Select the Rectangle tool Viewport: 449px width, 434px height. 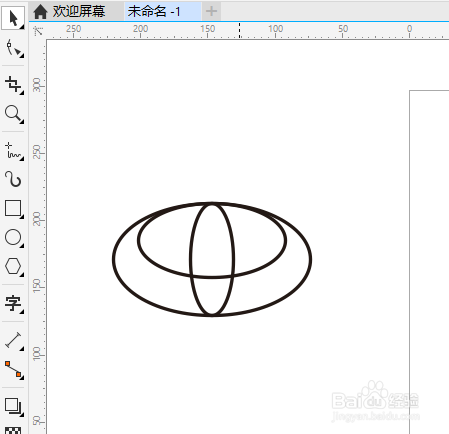[13, 209]
